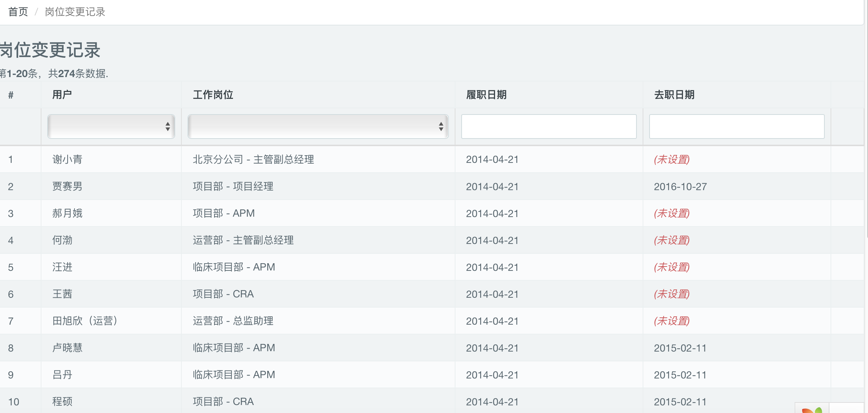Click 2015-02-11 in 程硕 row
Screen dimensions: 868x413
(680, 402)
